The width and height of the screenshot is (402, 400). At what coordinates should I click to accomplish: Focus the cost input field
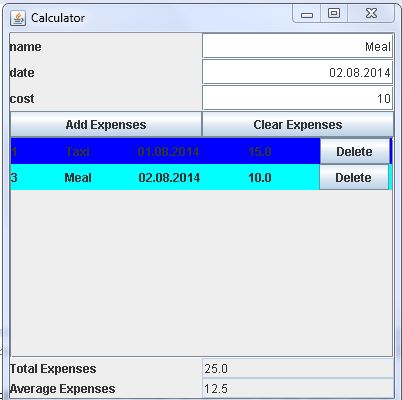click(x=297, y=98)
